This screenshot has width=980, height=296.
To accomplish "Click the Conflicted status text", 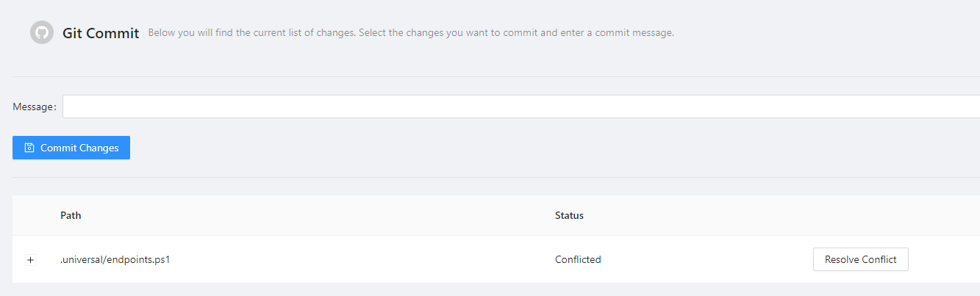I will tap(578, 259).
